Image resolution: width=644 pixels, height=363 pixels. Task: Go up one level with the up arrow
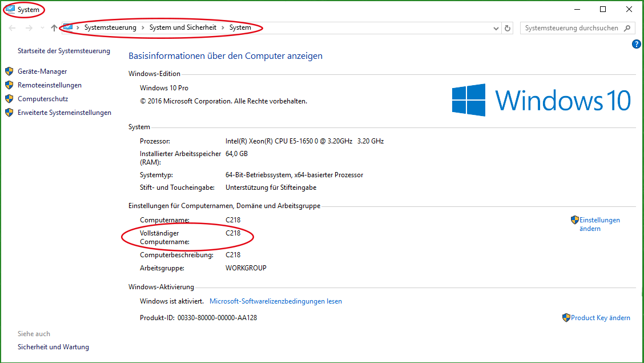(x=54, y=28)
